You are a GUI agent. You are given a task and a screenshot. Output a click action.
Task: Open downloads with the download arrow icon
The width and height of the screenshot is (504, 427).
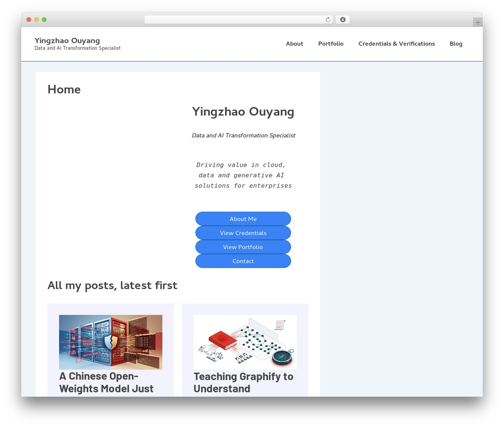(x=343, y=20)
